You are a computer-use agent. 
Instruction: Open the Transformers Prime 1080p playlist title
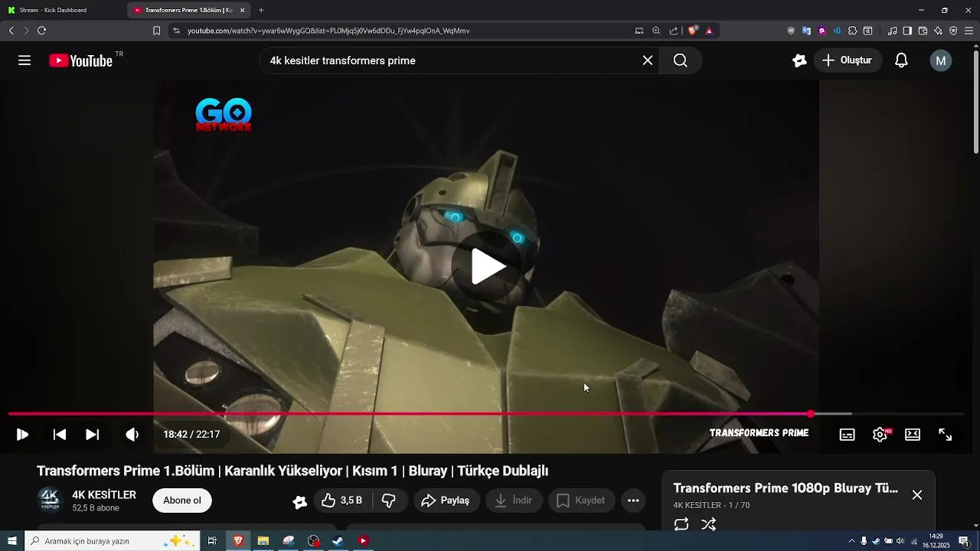[x=786, y=488]
